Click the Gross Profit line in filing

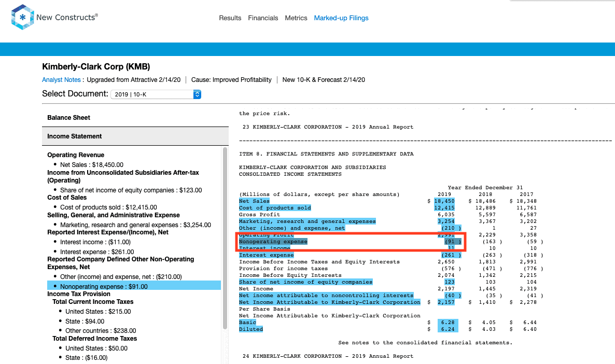click(x=259, y=215)
